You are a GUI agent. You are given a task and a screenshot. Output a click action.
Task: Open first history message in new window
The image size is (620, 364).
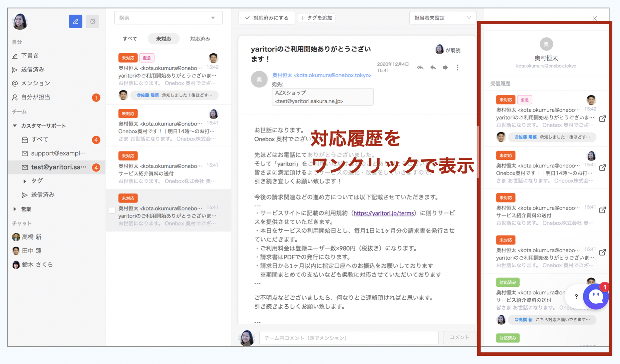pos(602,119)
